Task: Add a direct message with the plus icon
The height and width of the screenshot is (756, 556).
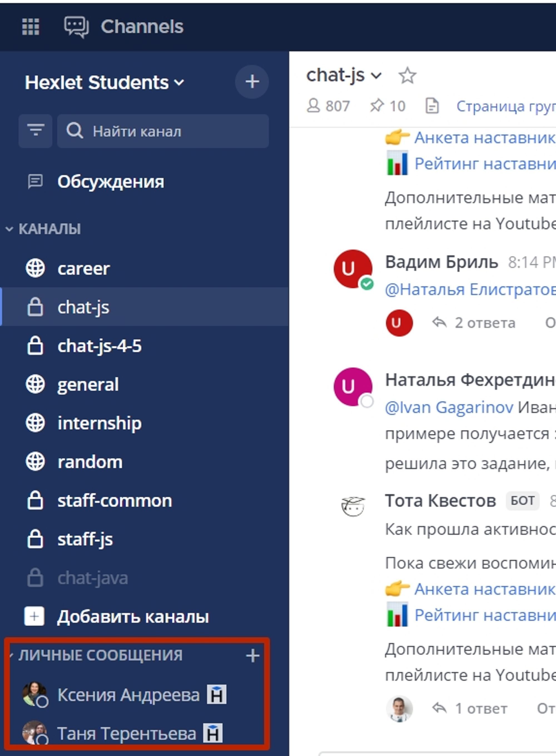Action: pyautogui.click(x=252, y=656)
